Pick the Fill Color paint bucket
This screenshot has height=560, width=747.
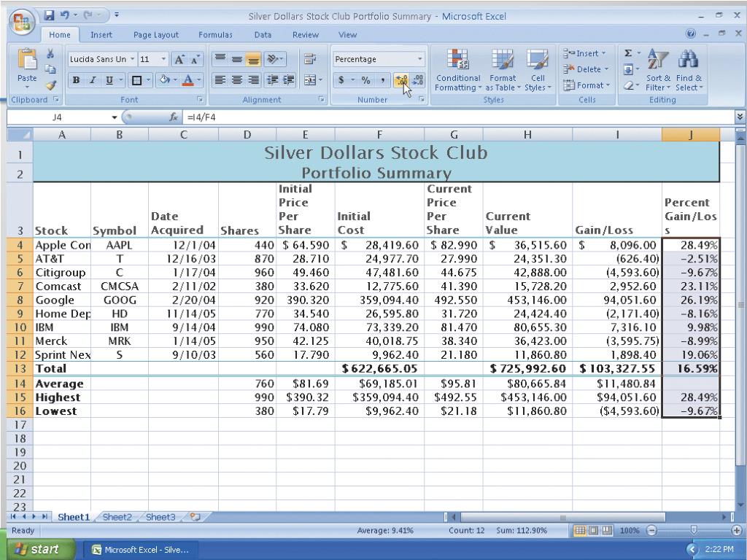164,80
